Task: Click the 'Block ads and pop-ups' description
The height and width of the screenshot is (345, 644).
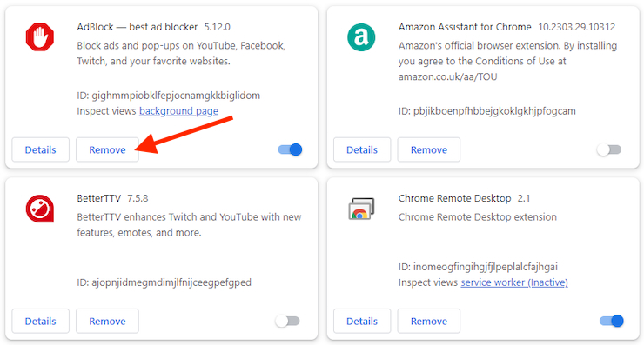Action: 181,53
